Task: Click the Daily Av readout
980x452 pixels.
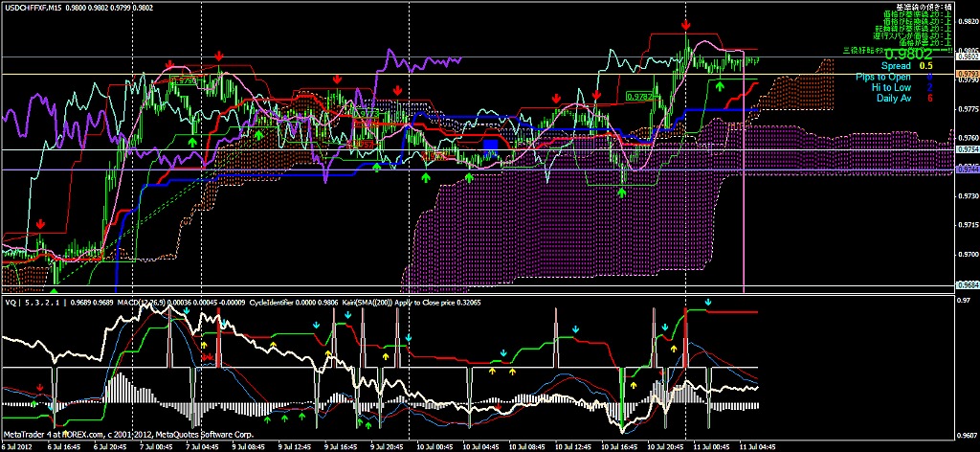Action: [894, 99]
